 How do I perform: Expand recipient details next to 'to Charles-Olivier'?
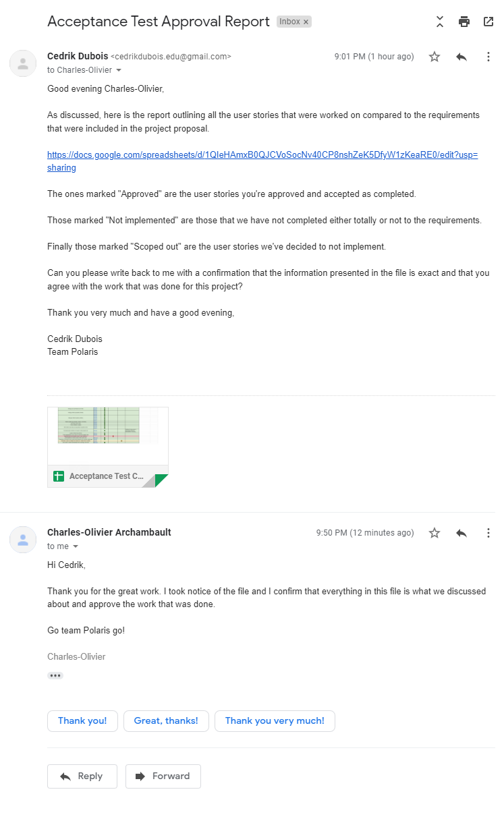pyautogui.click(x=119, y=70)
